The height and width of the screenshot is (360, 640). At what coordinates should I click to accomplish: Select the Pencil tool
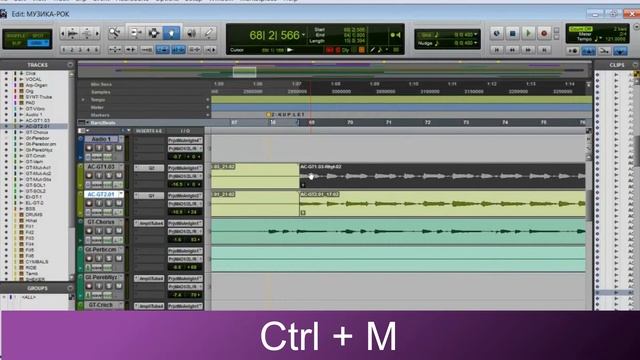(x=209, y=33)
